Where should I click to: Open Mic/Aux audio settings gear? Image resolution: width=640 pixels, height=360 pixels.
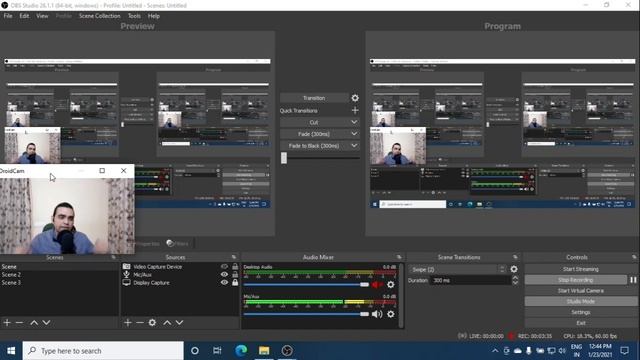pos(391,314)
